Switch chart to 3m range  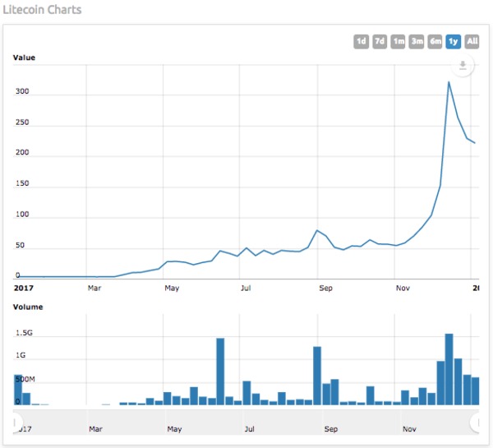point(417,42)
